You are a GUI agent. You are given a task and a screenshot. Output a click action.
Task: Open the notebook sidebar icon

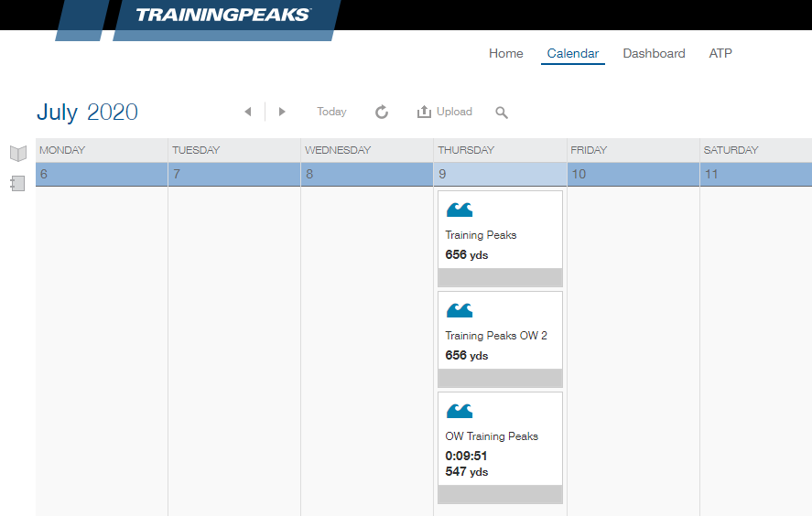17,183
